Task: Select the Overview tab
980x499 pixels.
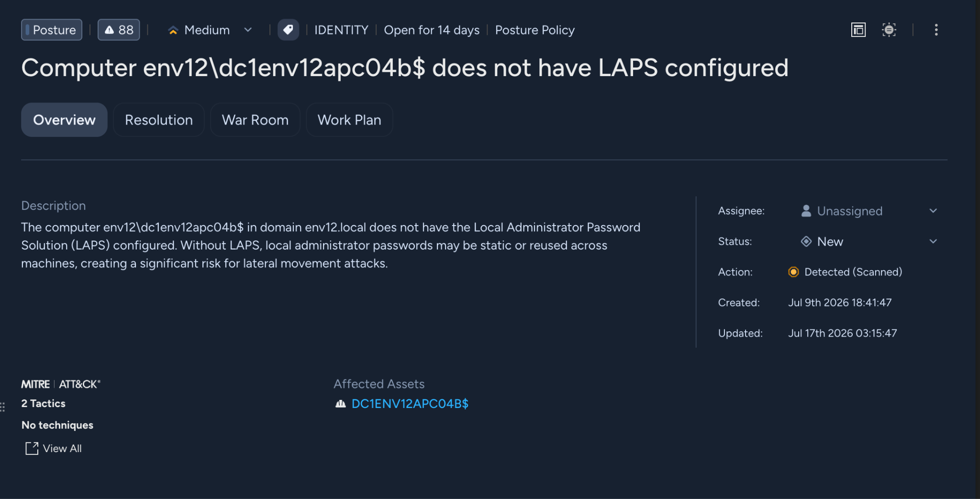Action: tap(64, 120)
